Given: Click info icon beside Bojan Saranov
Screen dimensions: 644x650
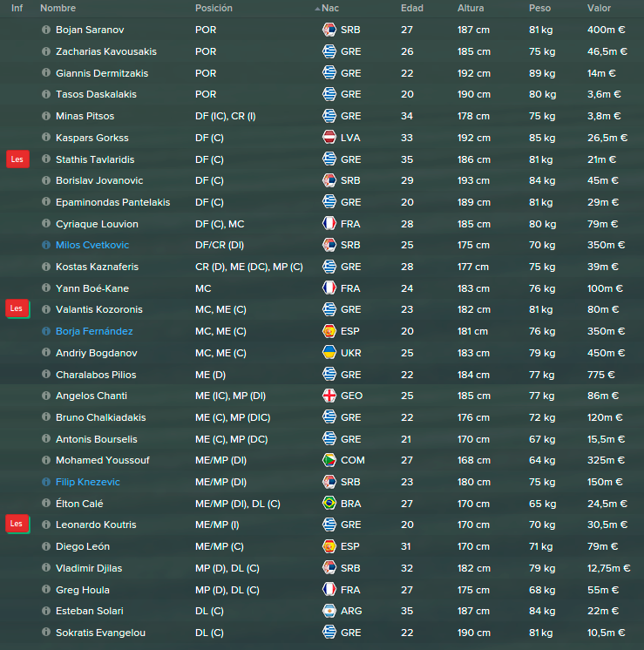Looking at the screenshot, I should click(46, 30).
